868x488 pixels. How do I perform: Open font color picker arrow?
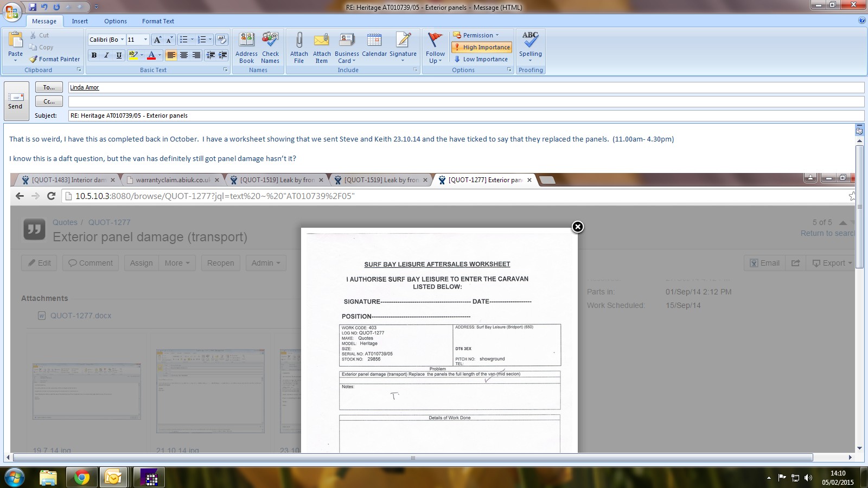pyautogui.click(x=159, y=55)
